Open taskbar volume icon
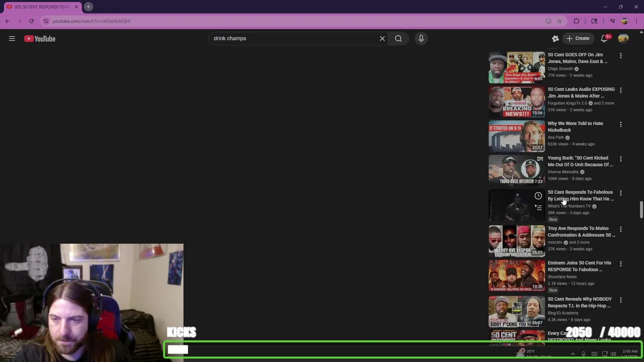This screenshot has width=644, height=362. coord(613,354)
